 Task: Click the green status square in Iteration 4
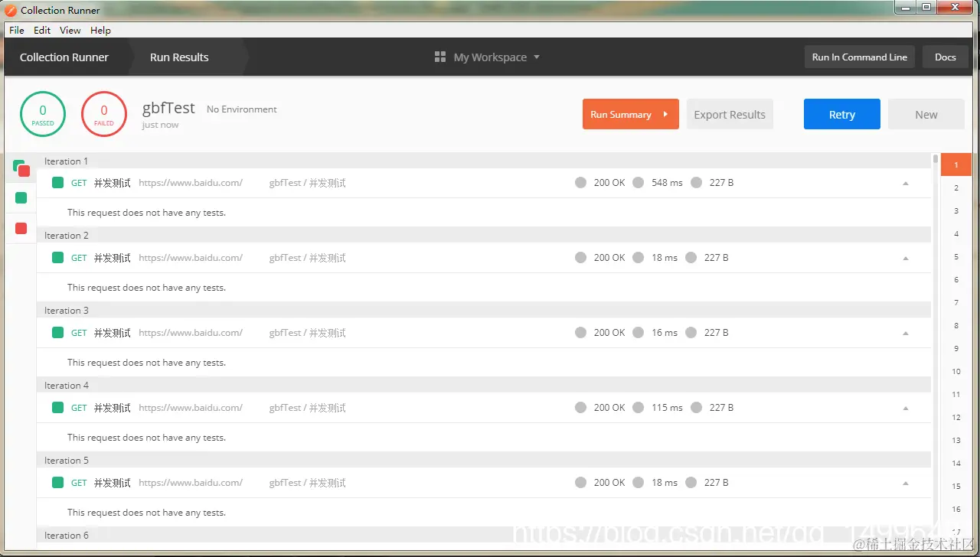coord(57,408)
